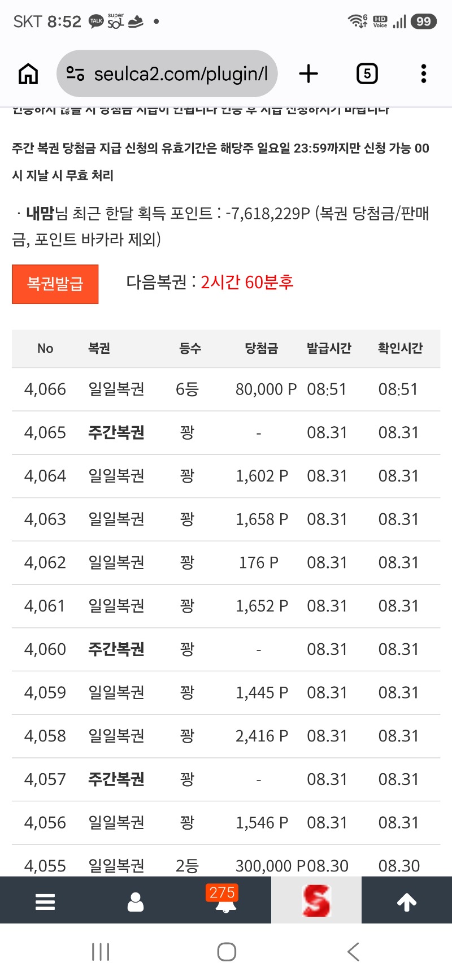Tap the 당첨금 column header

tap(261, 348)
